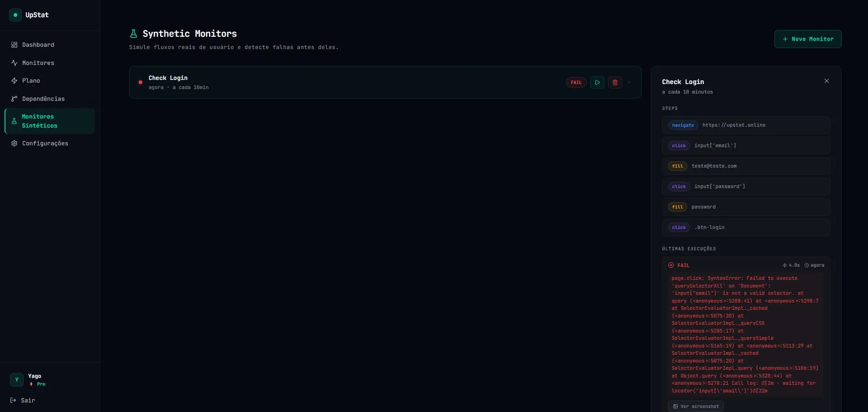
Task: Close the Check Login details panel
Action: pos(826,81)
